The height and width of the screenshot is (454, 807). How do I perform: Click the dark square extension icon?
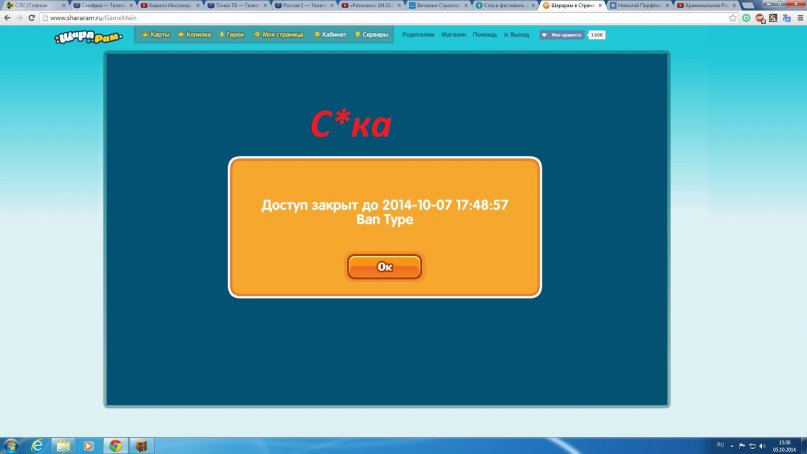773,18
